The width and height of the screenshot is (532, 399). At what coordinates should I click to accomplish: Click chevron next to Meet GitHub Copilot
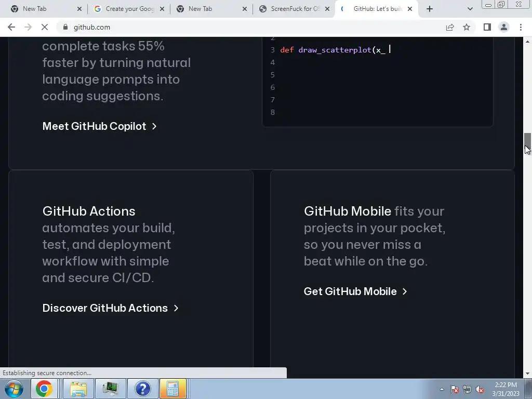click(154, 126)
